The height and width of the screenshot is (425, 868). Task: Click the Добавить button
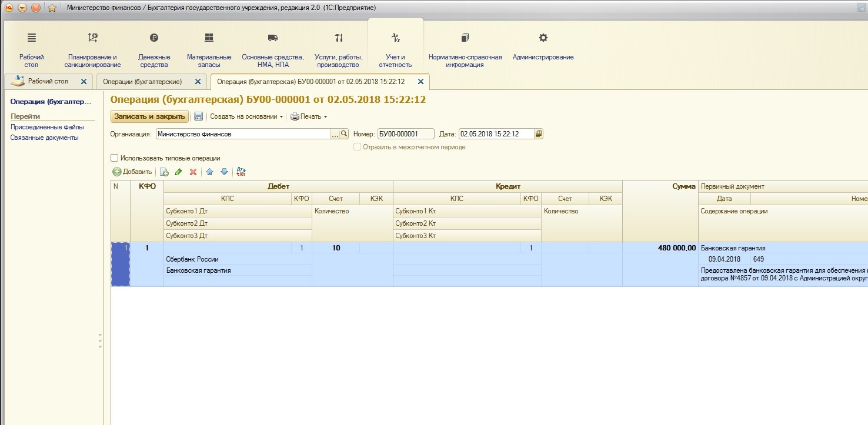(132, 172)
